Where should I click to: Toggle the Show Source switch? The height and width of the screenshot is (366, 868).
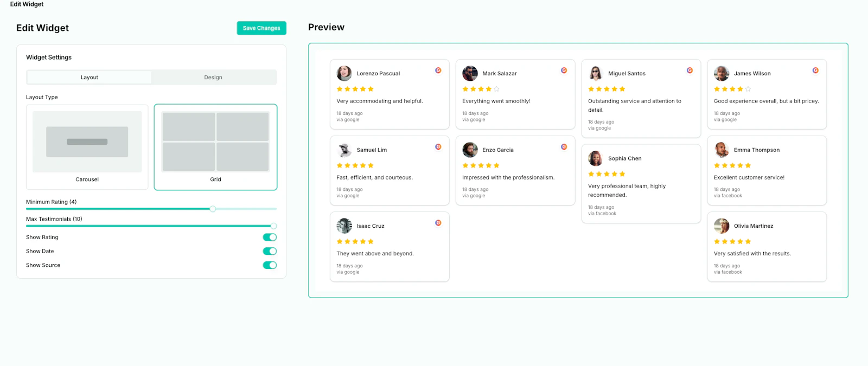click(x=270, y=265)
